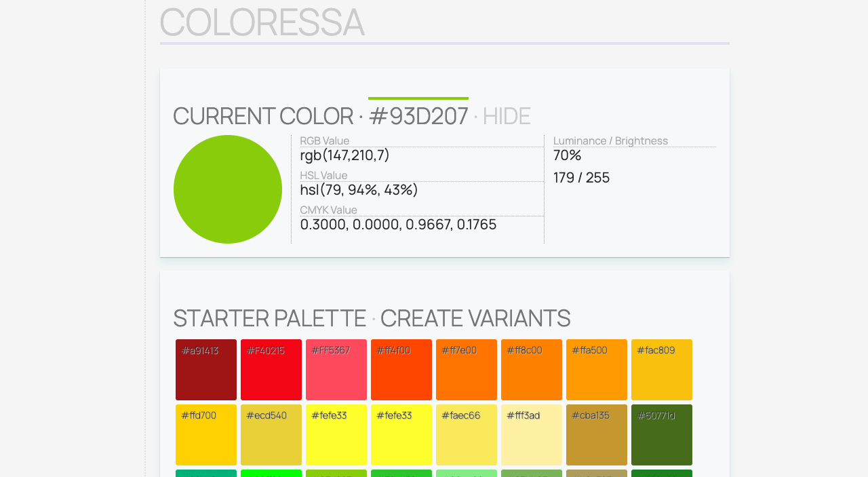Open Create Variants link

click(x=475, y=318)
